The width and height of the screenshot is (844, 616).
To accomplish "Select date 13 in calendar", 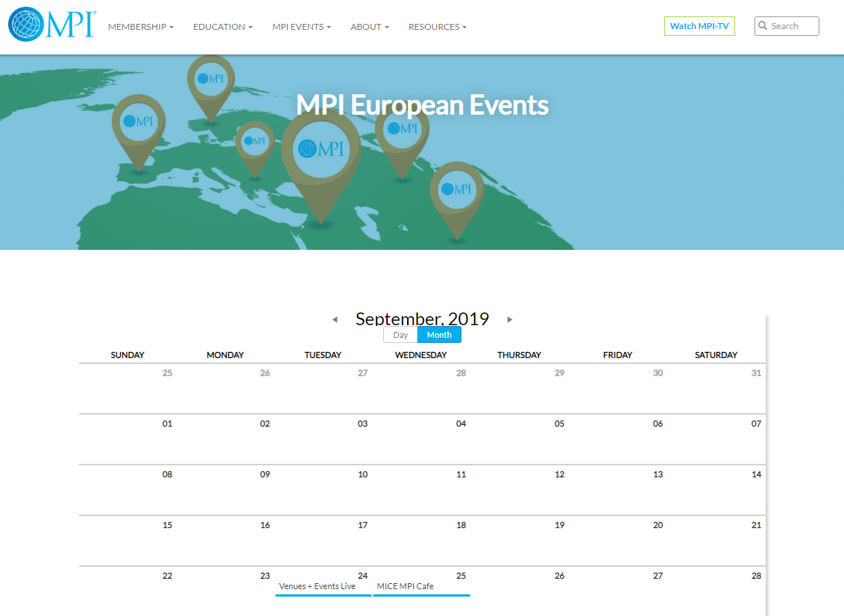I will (658, 474).
